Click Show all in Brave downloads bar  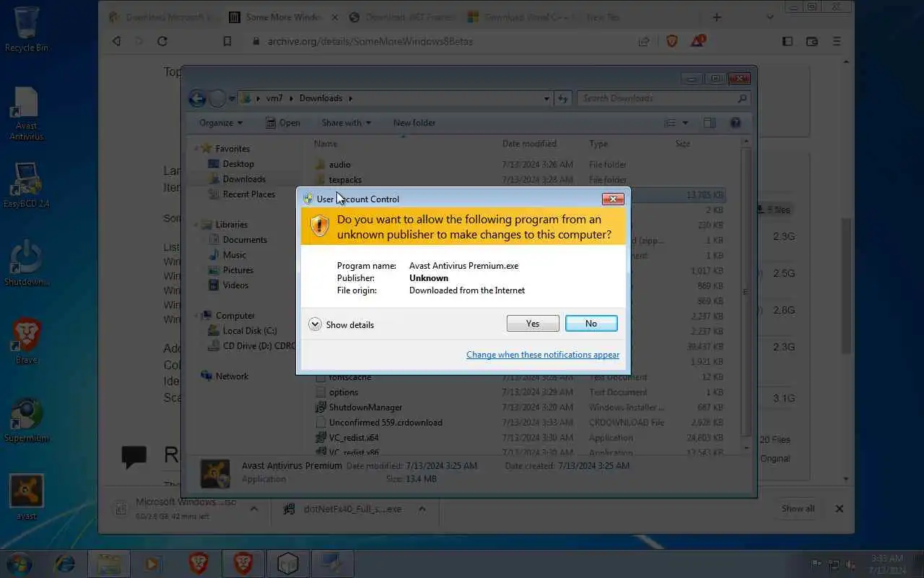[798, 509]
